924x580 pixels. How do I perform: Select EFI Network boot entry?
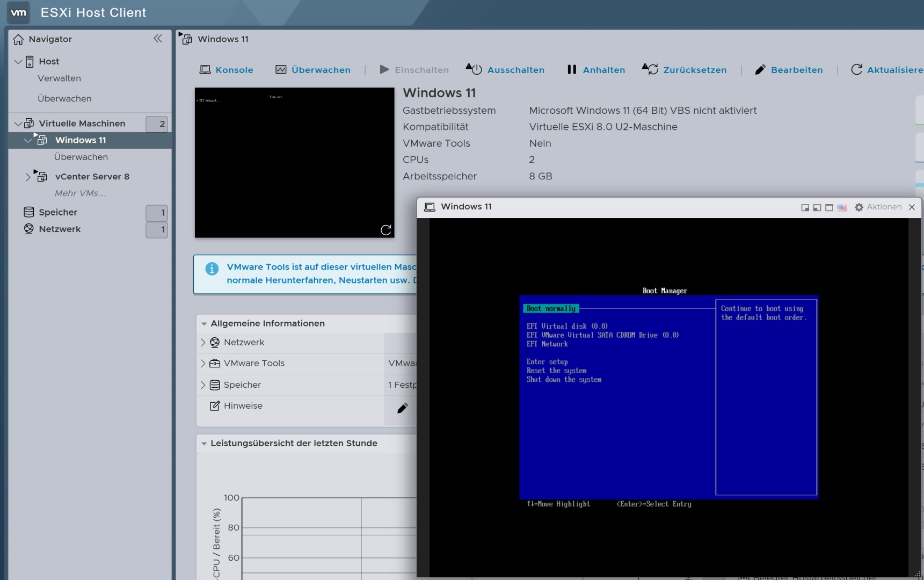click(547, 344)
